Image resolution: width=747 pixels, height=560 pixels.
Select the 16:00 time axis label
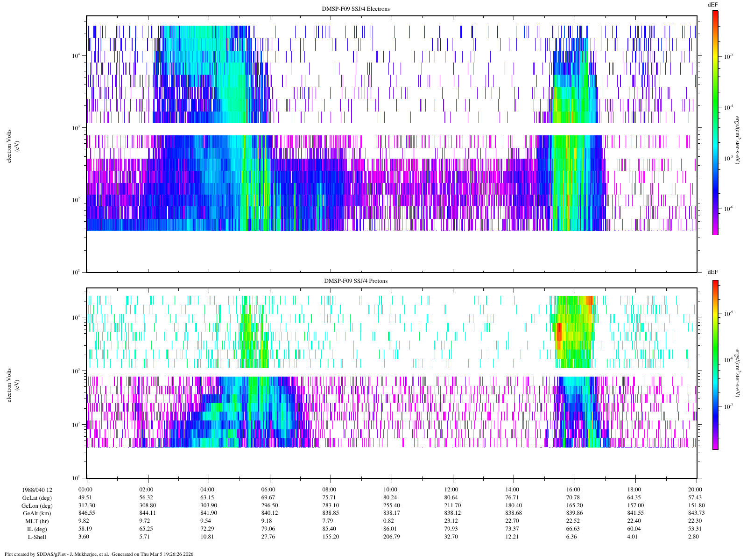[x=573, y=490]
